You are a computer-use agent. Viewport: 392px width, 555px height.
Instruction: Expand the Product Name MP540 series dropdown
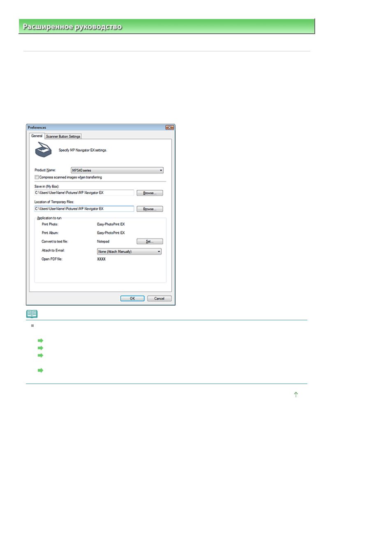tap(117, 170)
